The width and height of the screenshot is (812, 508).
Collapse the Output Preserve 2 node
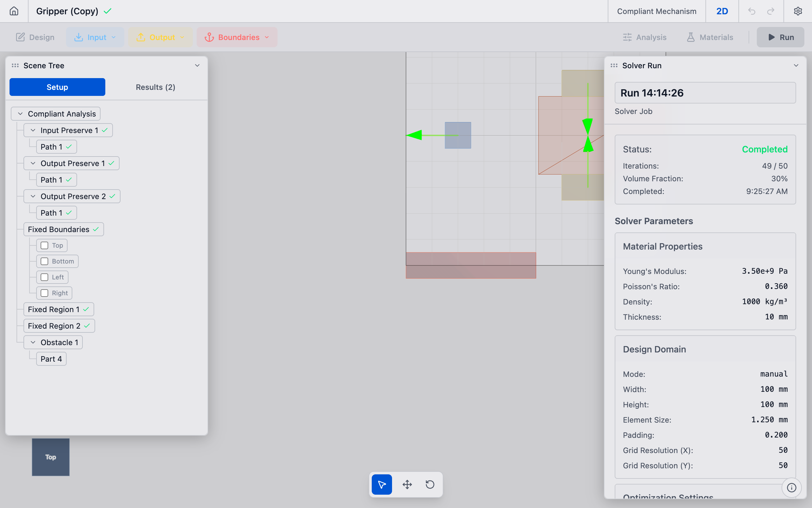pyautogui.click(x=33, y=196)
